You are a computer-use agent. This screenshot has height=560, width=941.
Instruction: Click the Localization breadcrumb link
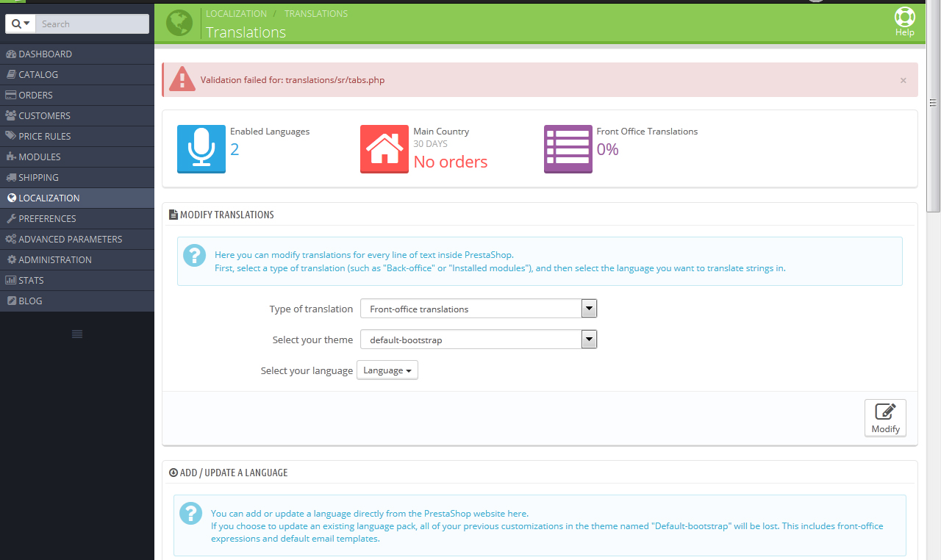click(236, 13)
